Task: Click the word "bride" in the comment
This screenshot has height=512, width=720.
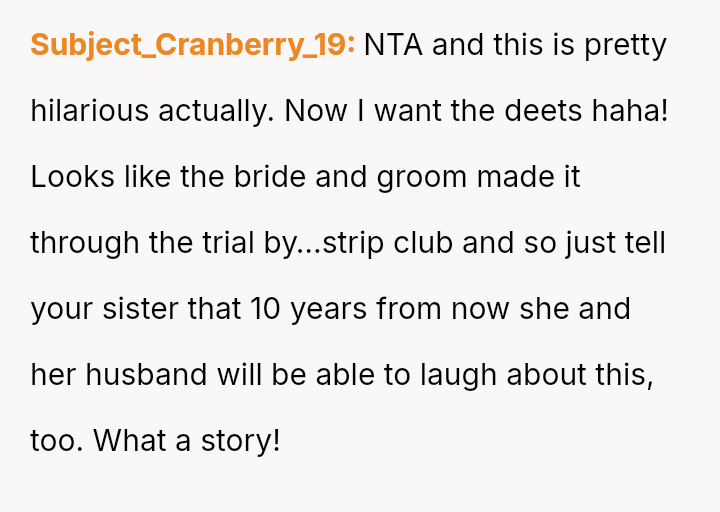Action: pyautogui.click(x=270, y=177)
